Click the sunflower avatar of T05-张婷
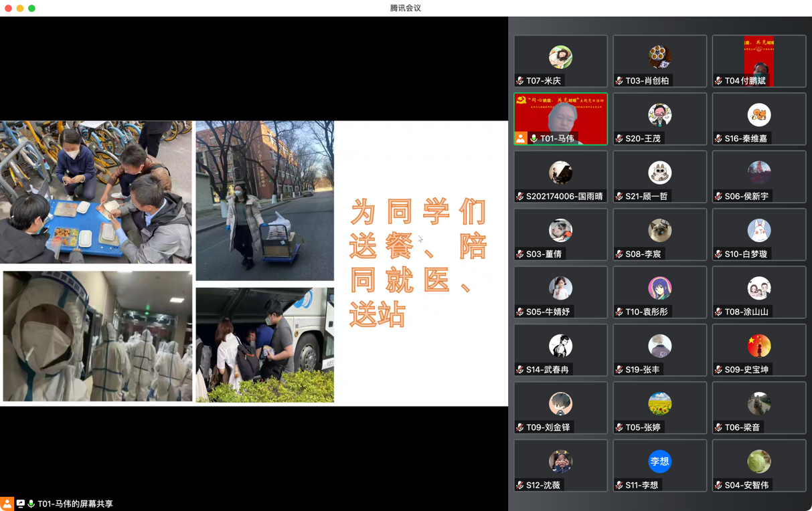Image resolution: width=812 pixels, height=511 pixels. pyautogui.click(x=659, y=403)
